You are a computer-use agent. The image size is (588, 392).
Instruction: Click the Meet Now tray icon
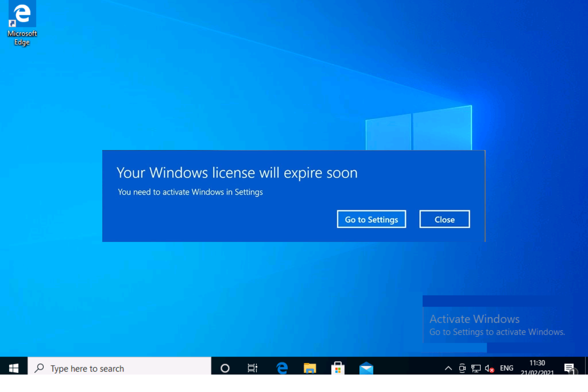click(462, 368)
